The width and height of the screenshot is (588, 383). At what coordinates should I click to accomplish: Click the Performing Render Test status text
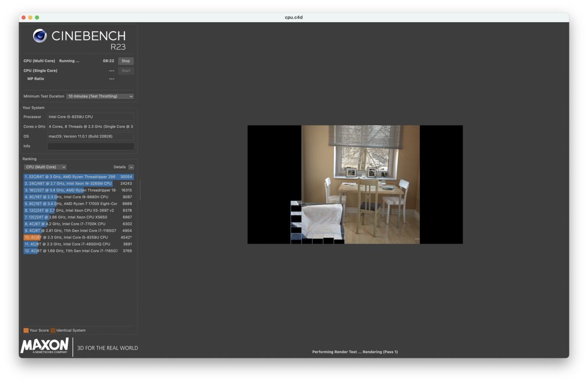tap(355, 352)
